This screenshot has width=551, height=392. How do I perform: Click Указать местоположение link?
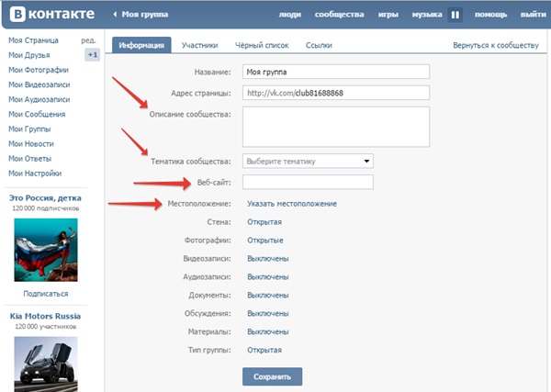pos(291,204)
